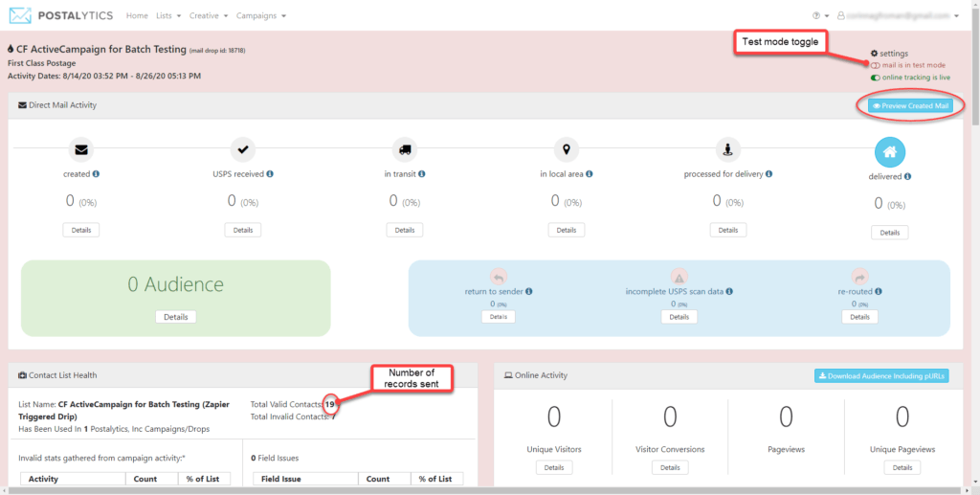
Task: Click the Contact List Health icon
Action: [23, 375]
